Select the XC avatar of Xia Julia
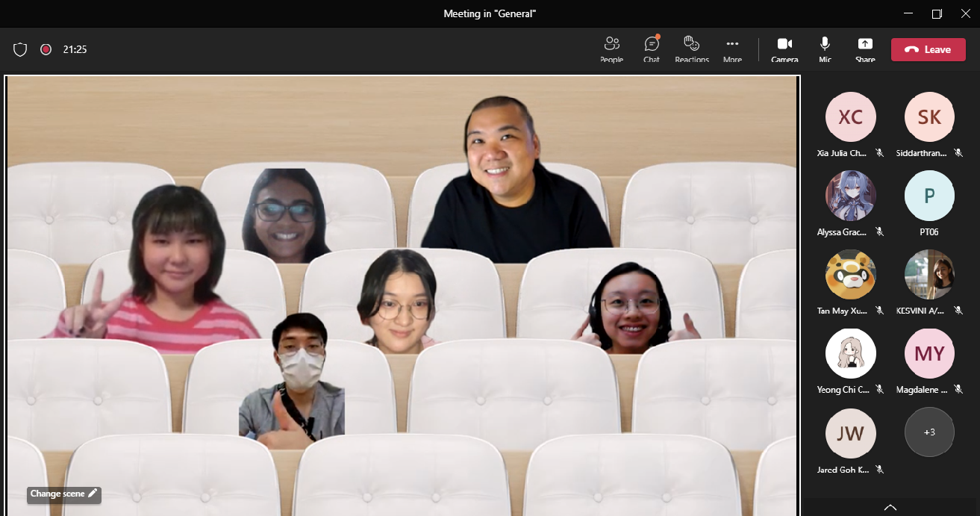Image resolution: width=980 pixels, height=516 pixels. 851,117
